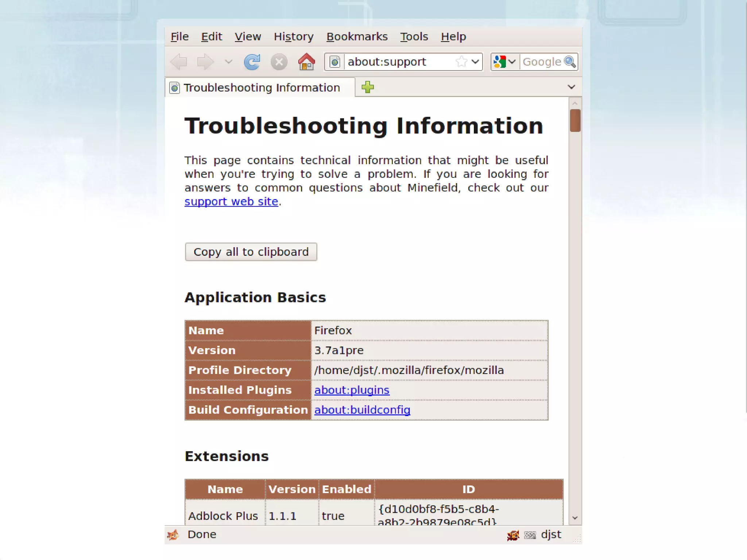Click the green new tab plus icon
This screenshot has width=747, height=560.
click(368, 87)
